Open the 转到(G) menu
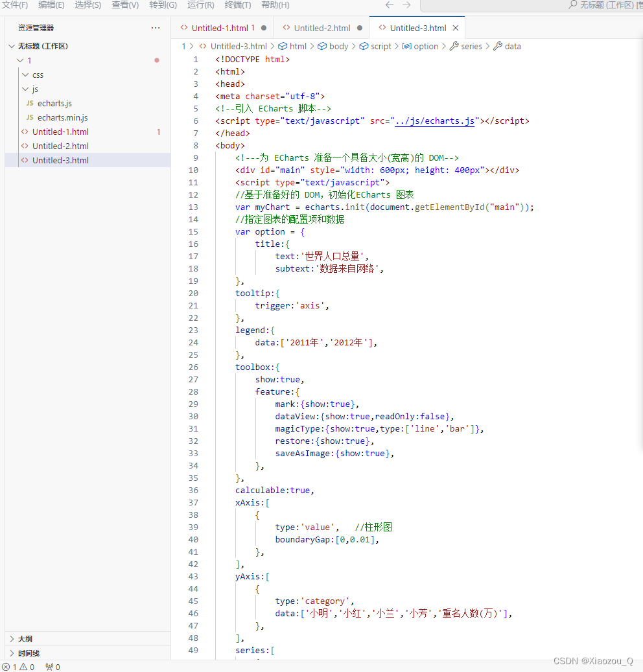This screenshot has height=672, width=643. click(163, 5)
